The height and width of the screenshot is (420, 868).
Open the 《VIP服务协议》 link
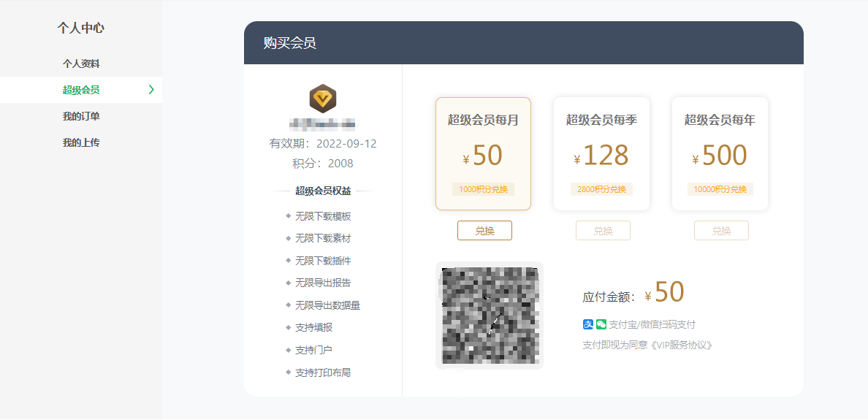click(681, 345)
